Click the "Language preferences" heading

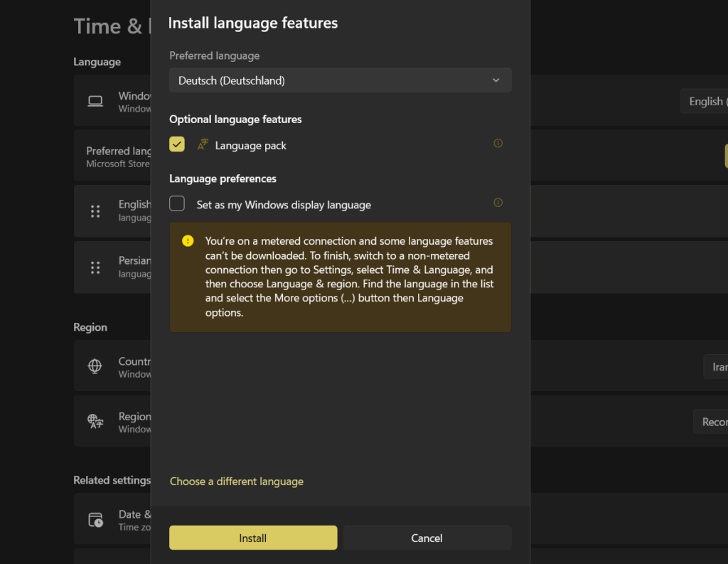click(223, 179)
